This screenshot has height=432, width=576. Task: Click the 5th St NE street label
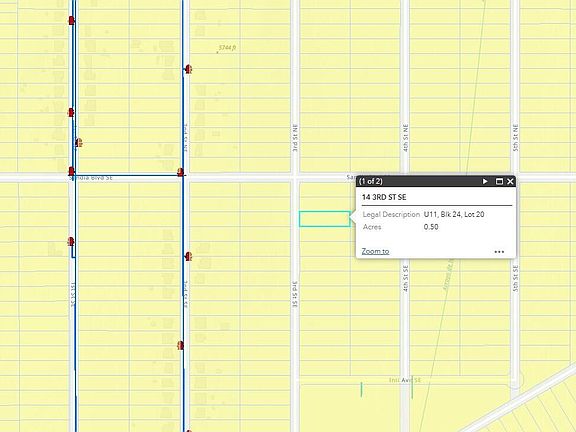click(515, 138)
